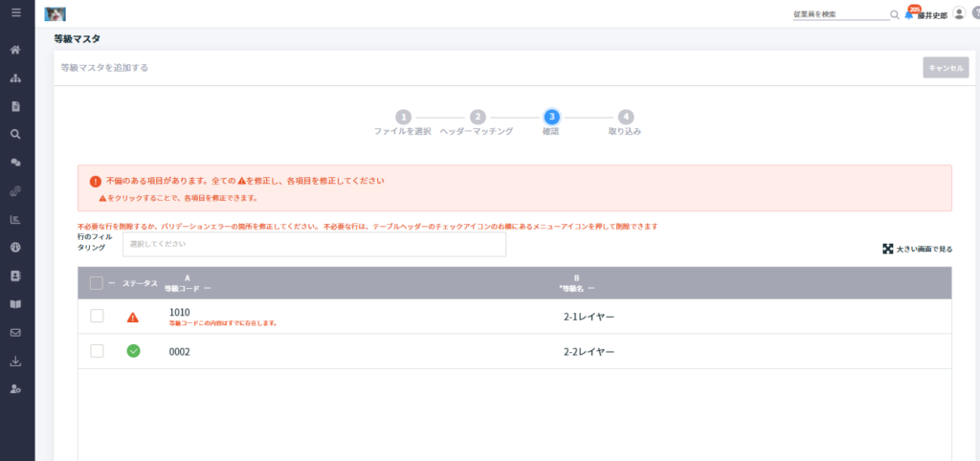Open the 等級コード column menu dots
Viewport: 980px width, 461px height.
(x=207, y=289)
